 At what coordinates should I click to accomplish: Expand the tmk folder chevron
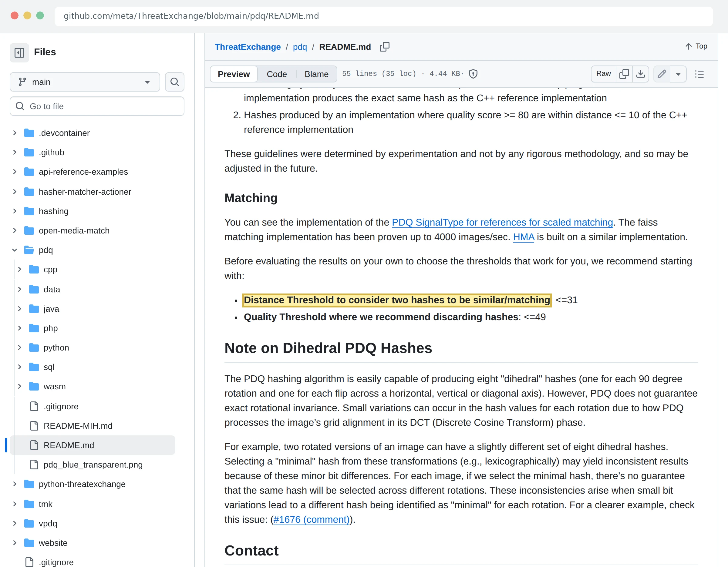click(15, 504)
